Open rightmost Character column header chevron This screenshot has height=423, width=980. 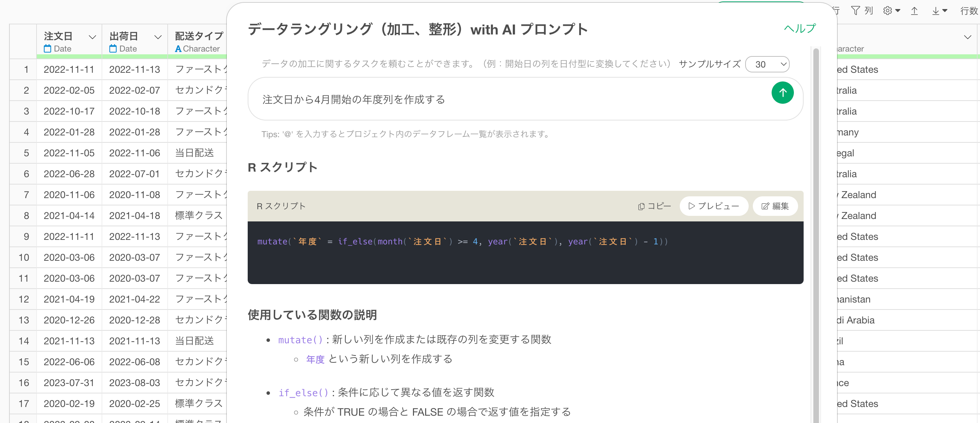967,37
